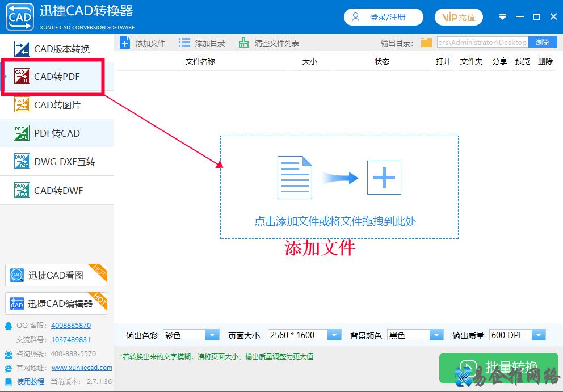This screenshot has height=392, width=563.
Task: Launch 迅捷CAD编辑器 from the sidebar
Action: click(x=54, y=304)
